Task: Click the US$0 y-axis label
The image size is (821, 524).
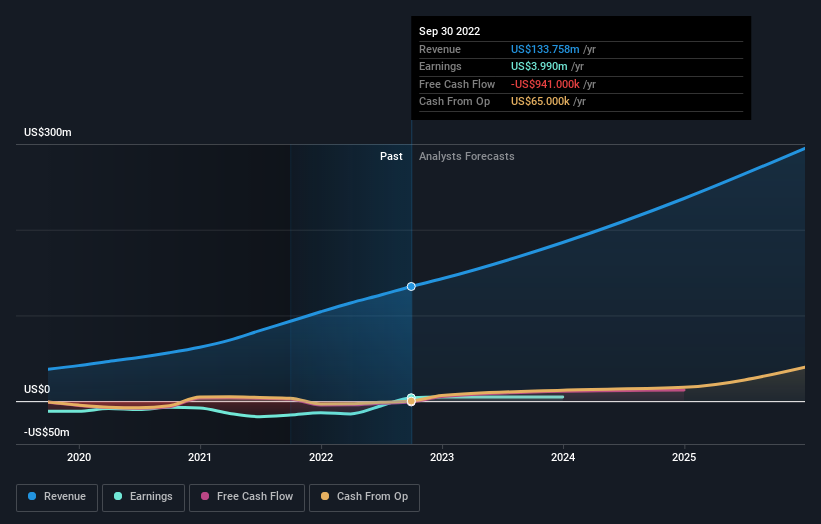Action: pos(37,389)
